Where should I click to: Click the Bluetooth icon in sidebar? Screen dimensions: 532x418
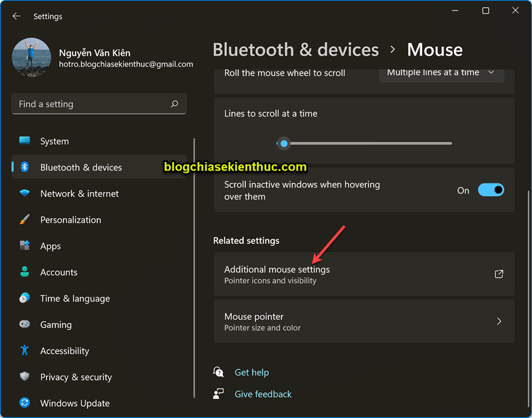(24, 167)
